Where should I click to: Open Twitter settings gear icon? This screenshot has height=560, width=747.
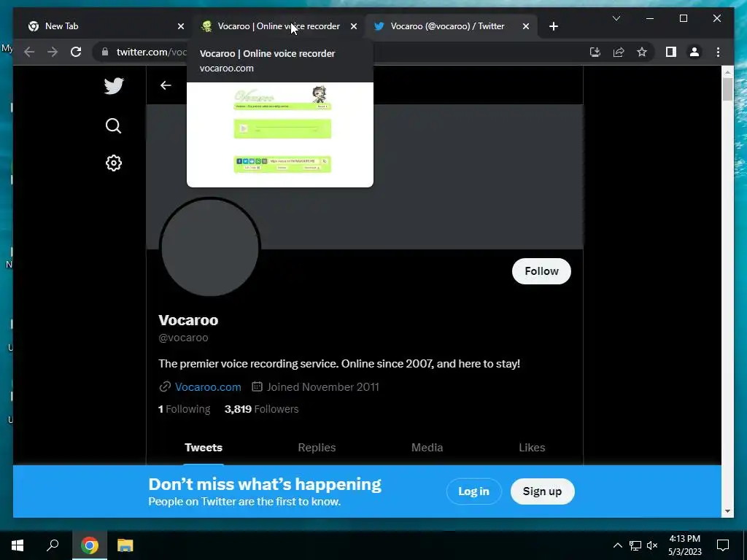[x=113, y=163]
